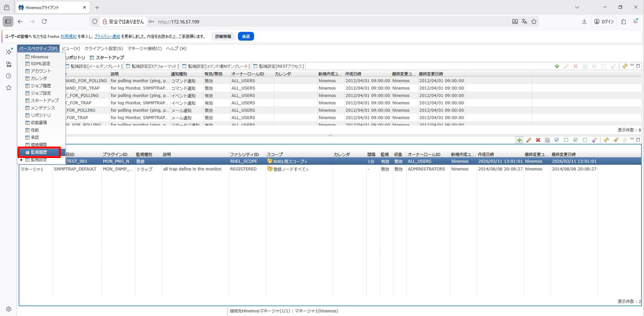Open the Firefox list all tabs chevron
The height and width of the screenshot is (316, 644).
[577, 7]
